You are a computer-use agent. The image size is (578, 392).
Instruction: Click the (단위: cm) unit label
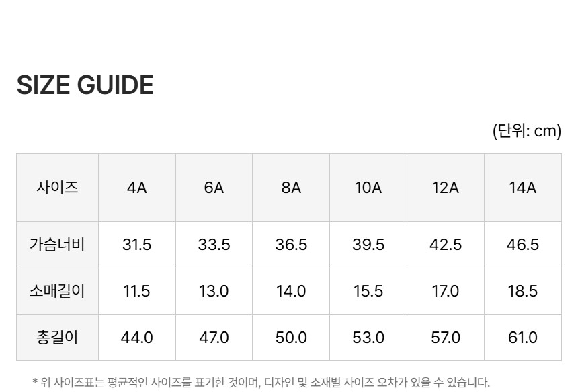[526, 131]
